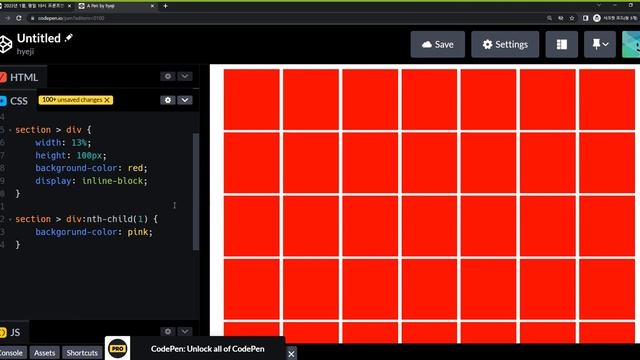Screen dimensions: 640x360
Task: Toggle the browser side panel icon
Action: point(585,18)
